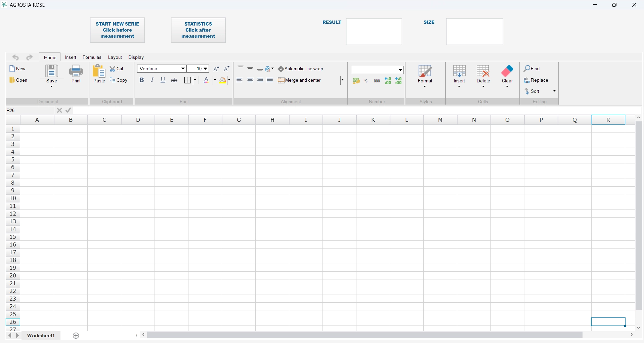The width and height of the screenshot is (644, 343).
Task: Apply the font color
Action: (x=207, y=80)
